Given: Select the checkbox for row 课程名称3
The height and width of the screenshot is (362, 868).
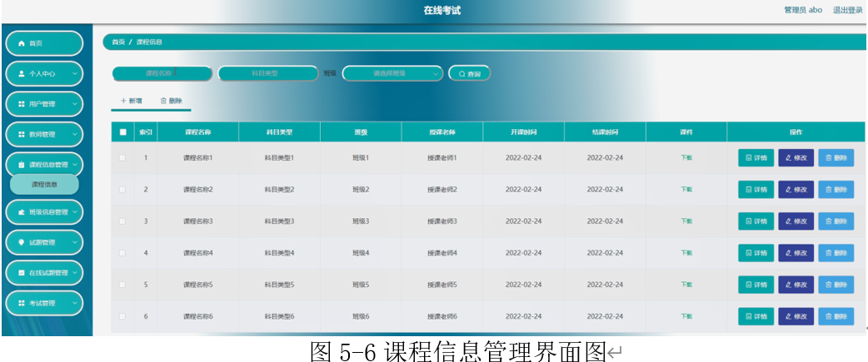Looking at the screenshot, I should (122, 221).
